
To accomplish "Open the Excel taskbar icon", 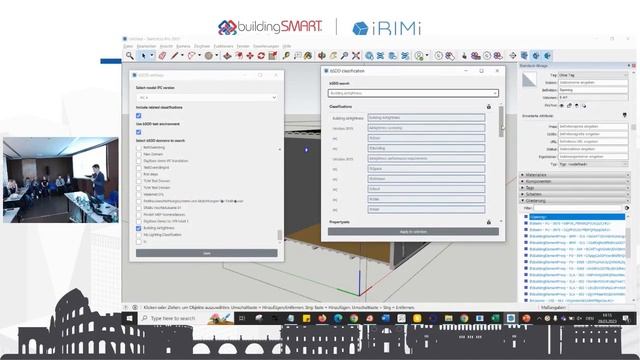I will [495, 318].
